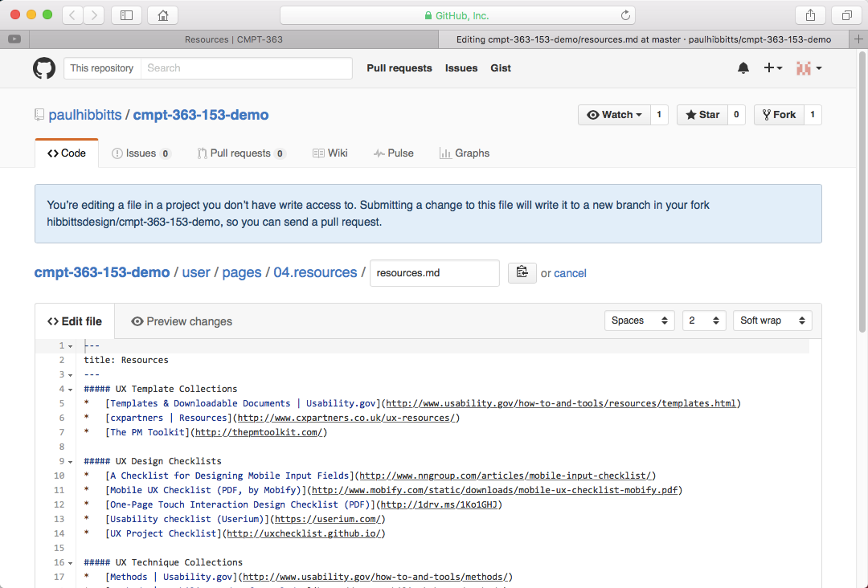Open the Pulse tab
The image size is (868, 588).
click(393, 153)
